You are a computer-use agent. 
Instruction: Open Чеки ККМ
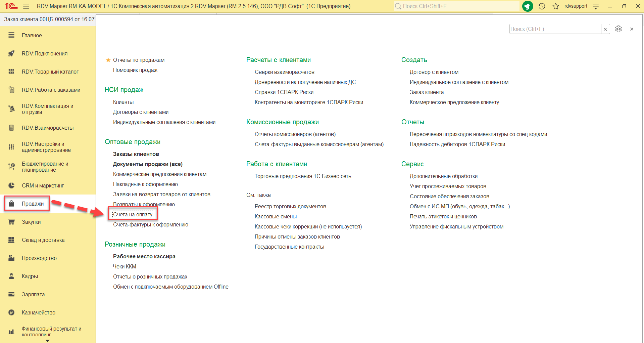125,266
